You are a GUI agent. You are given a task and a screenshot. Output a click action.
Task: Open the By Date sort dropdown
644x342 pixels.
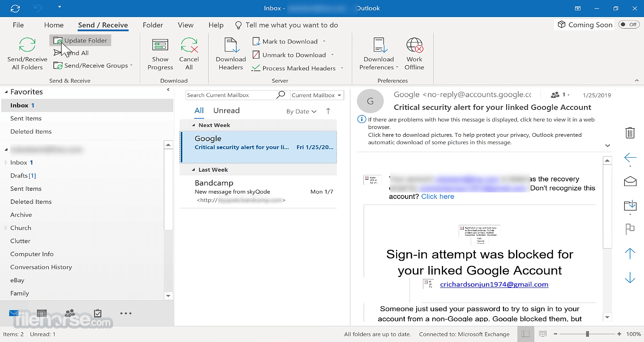click(x=301, y=112)
